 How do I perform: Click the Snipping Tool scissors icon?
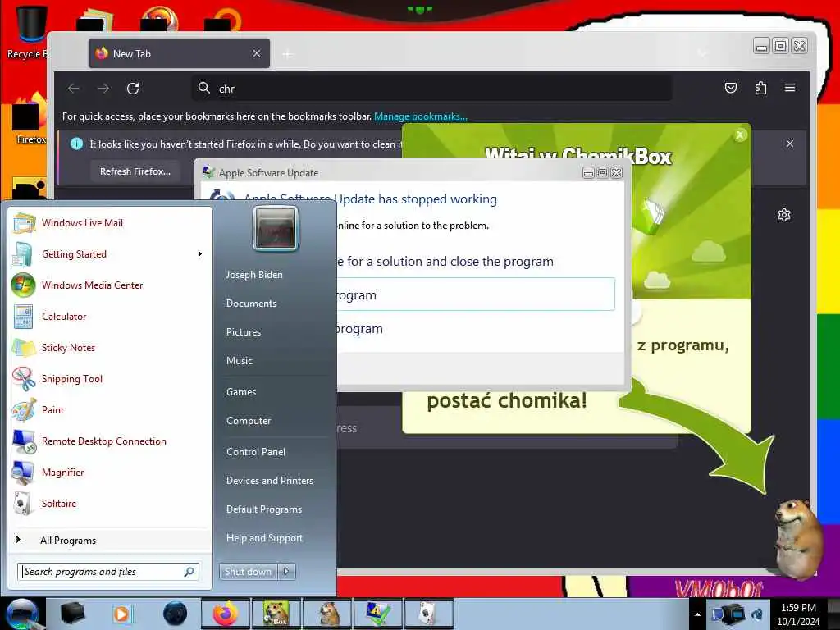pos(24,379)
